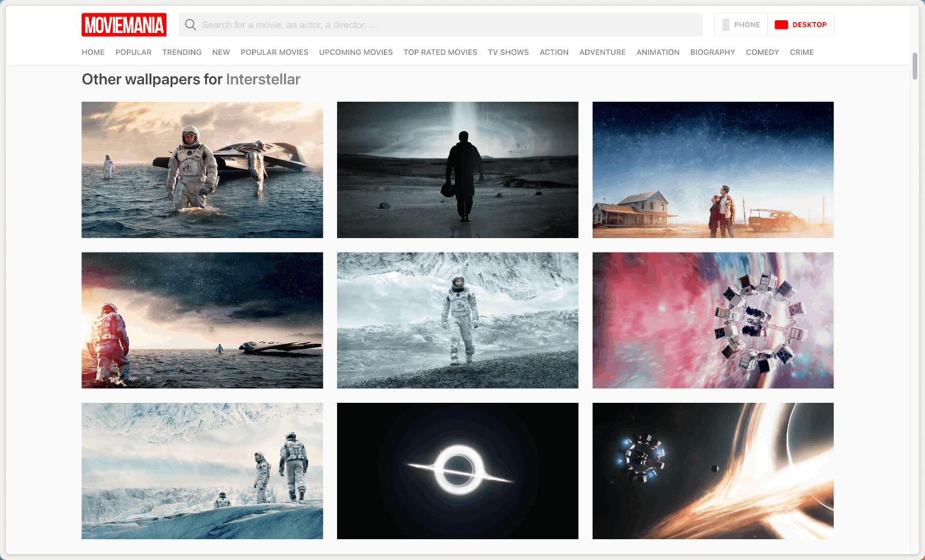
Task: Open the Home menu item
Action: point(93,52)
